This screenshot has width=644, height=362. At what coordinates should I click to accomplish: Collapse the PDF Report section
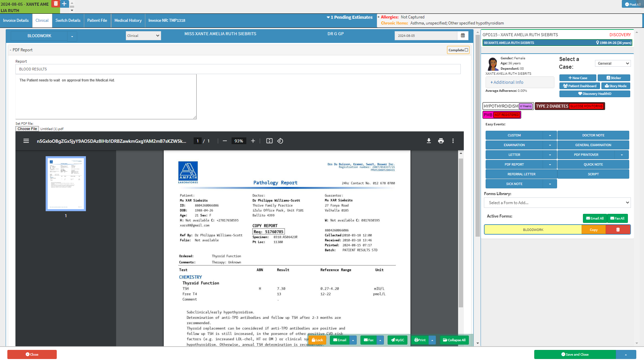[x=10, y=50]
